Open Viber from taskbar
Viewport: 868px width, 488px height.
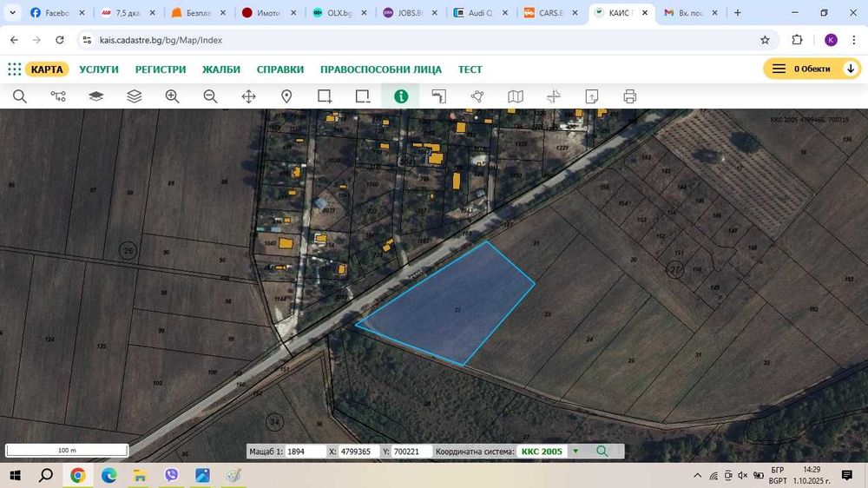[172, 475]
